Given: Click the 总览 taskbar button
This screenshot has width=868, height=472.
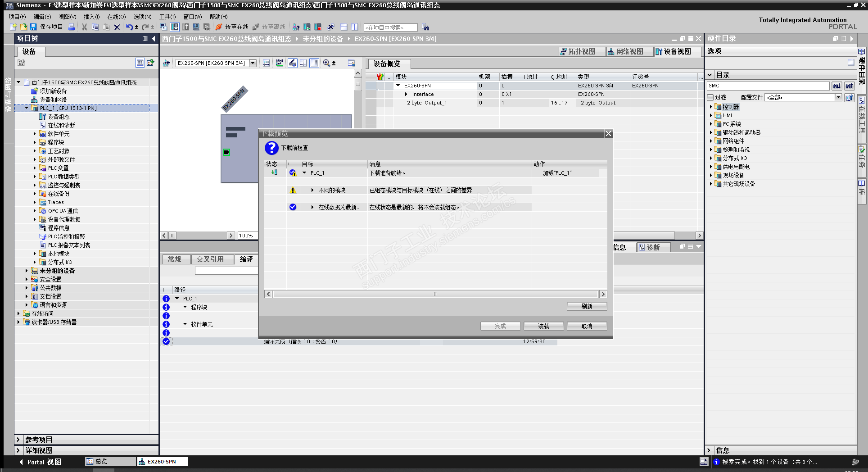Looking at the screenshot, I should (x=110, y=462).
